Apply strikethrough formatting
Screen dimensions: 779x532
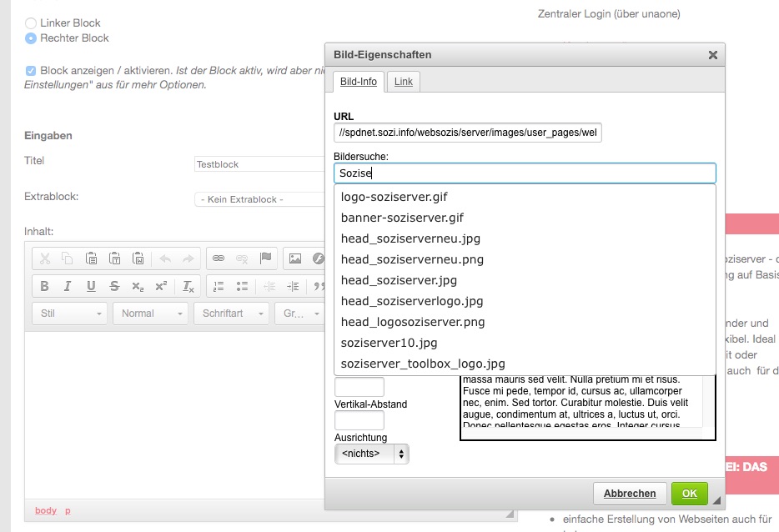click(x=114, y=286)
